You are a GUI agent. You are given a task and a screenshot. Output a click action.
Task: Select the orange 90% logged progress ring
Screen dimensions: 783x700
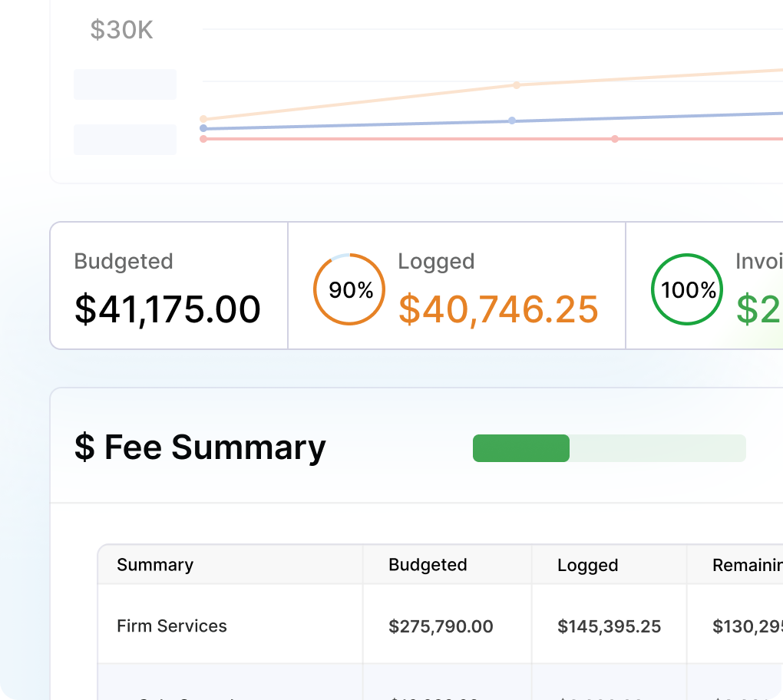[x=349, y=289]
